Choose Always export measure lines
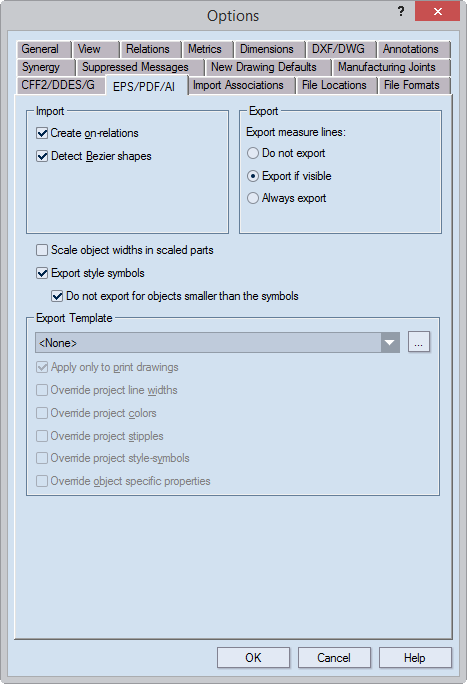The image size is (467, 684). pos(253,198)
